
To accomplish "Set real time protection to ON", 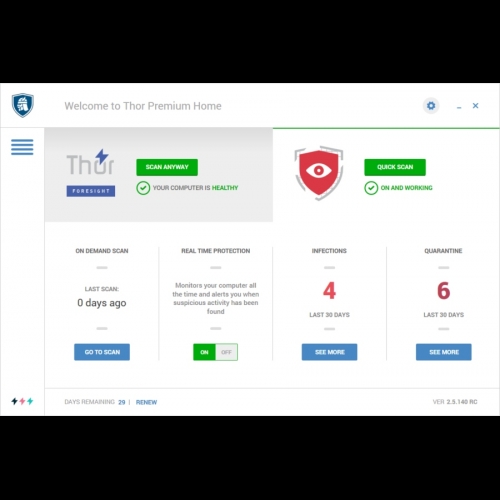I will (204, 352).
